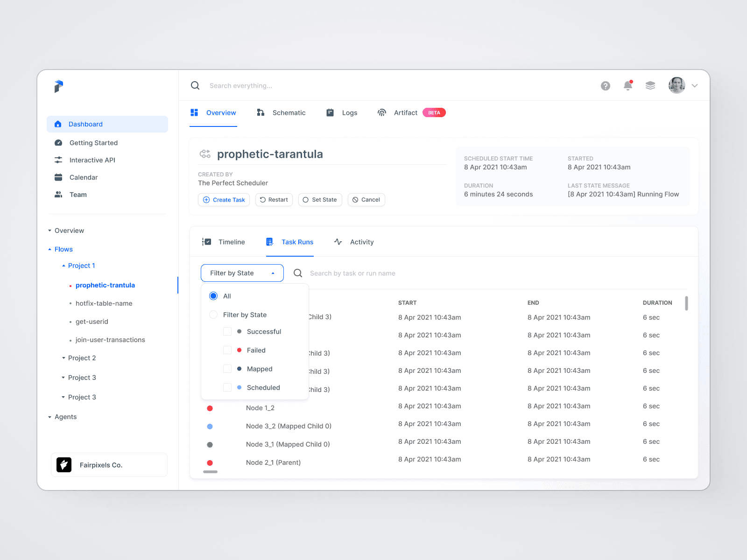
Task: Open the hotfix-table-name flow
Action: [104, 303]
